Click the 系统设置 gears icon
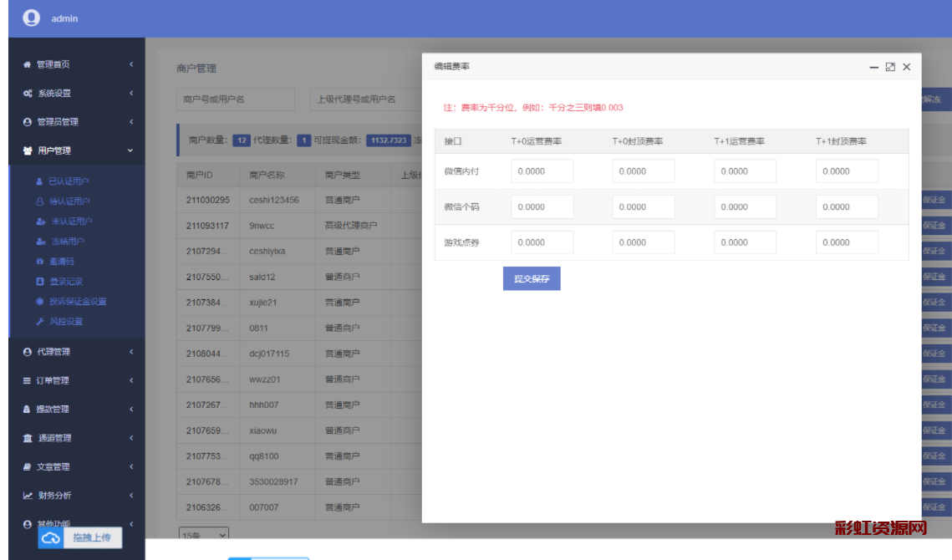The height and width of the screenshot is (560, 952). coord(28,94)
